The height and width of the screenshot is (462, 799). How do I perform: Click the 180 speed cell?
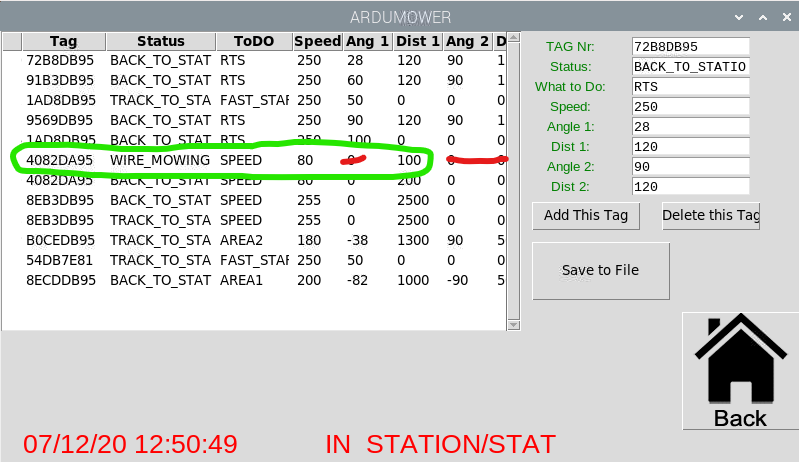coord(309,240)
